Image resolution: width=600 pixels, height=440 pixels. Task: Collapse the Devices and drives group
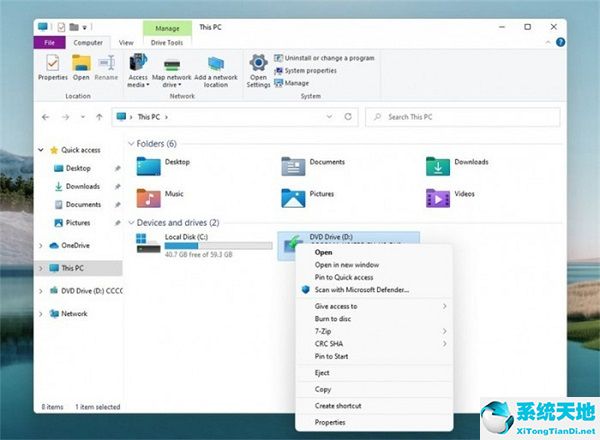point(131,223)
